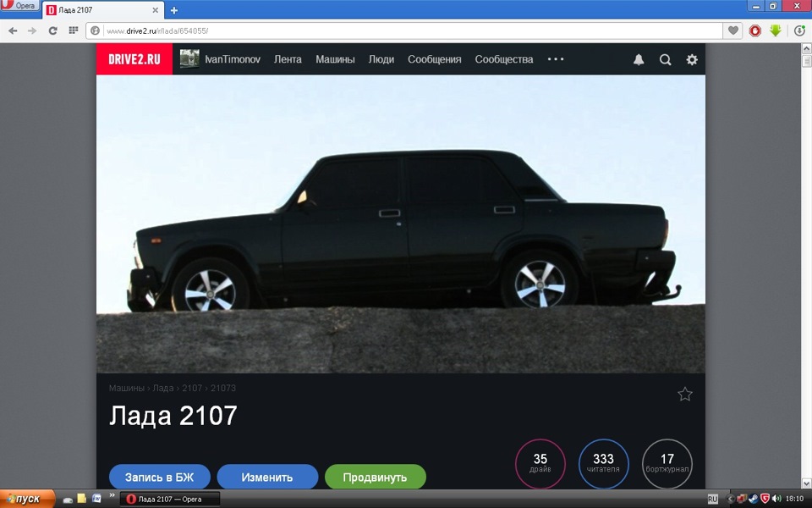Open the G Data antivirus tray icon
812x508 pixels.
764,500
